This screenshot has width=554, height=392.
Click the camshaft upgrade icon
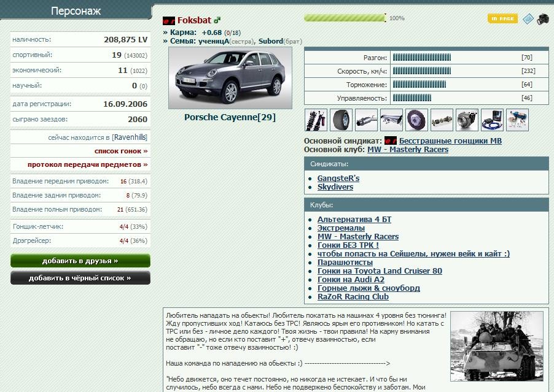442,120
